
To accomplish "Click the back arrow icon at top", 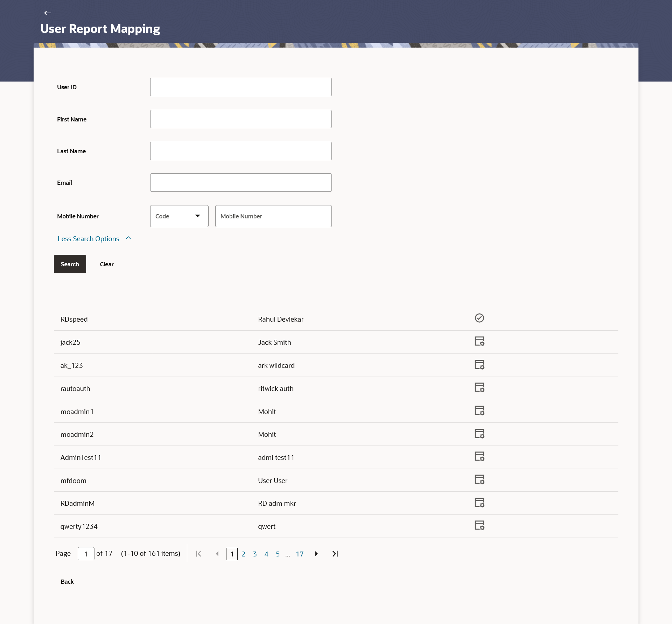I will (x=48, y=13).
